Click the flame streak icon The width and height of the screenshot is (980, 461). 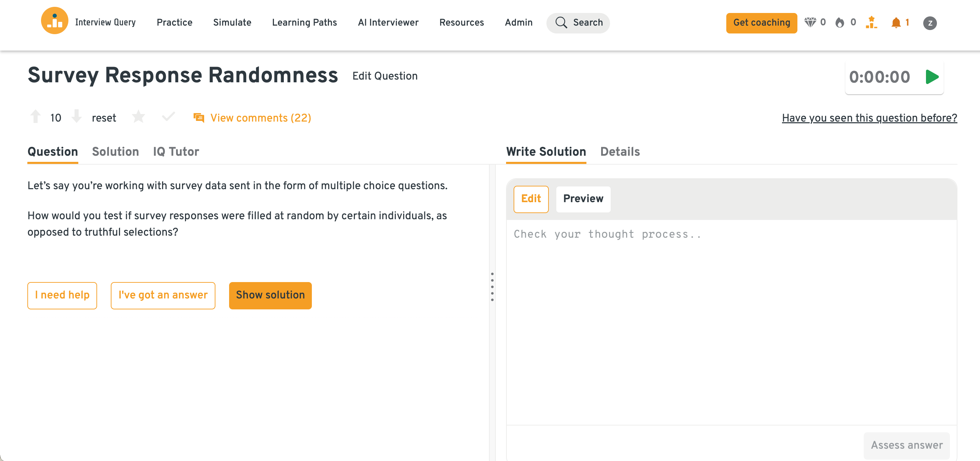[839, 23]
